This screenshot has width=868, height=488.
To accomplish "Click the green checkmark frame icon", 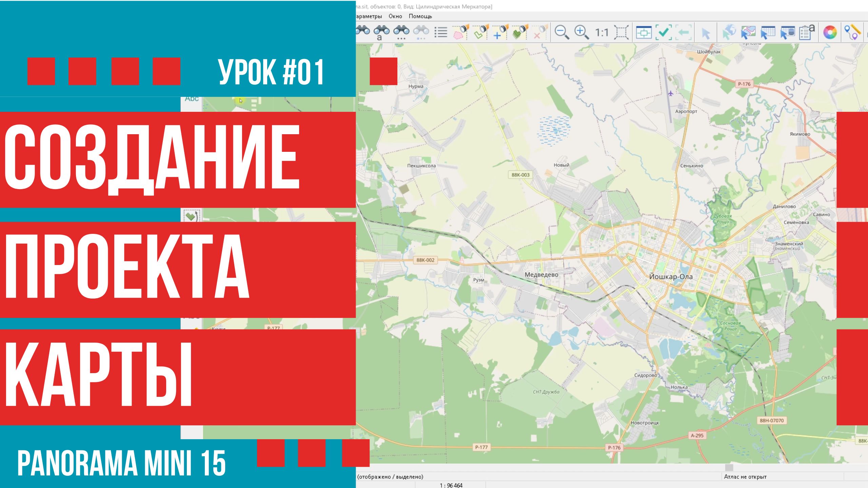I will 664,32.
